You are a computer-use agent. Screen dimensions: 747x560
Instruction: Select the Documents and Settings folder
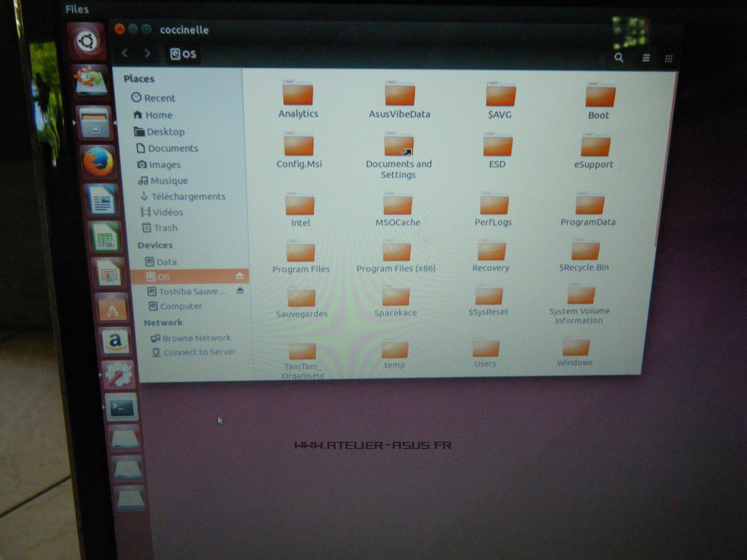[x=398, y=155]
